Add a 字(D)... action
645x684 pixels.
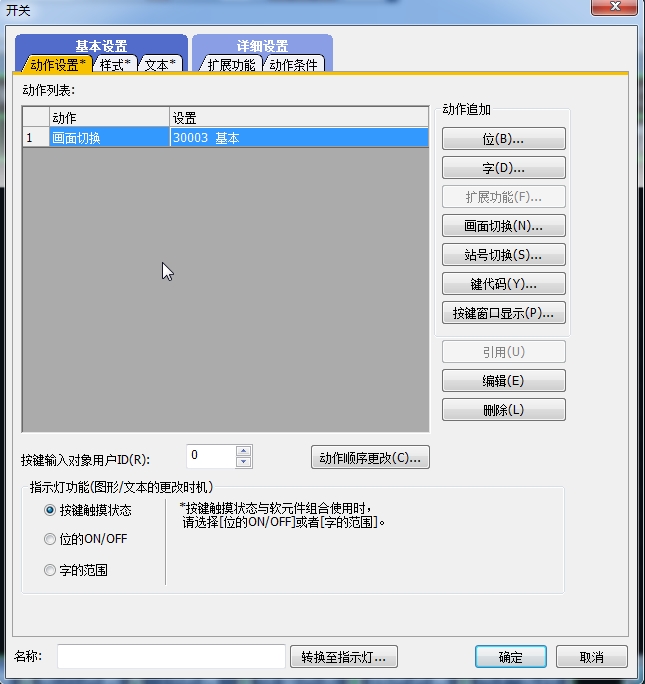click(503, 168)
